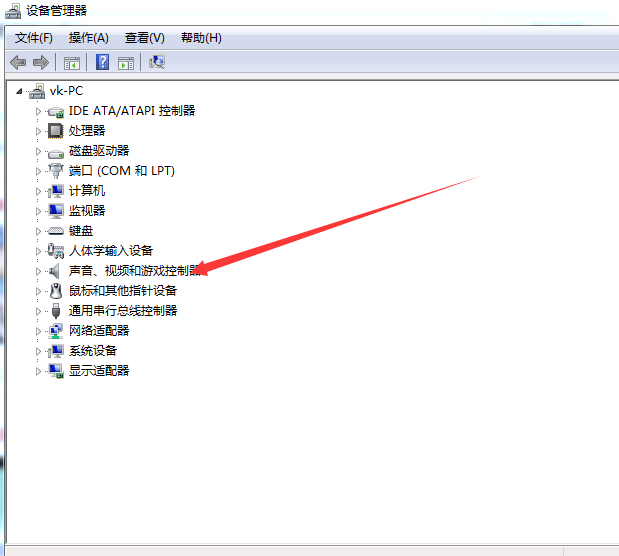Select the 键盘 label

click(x=81, y=231)
